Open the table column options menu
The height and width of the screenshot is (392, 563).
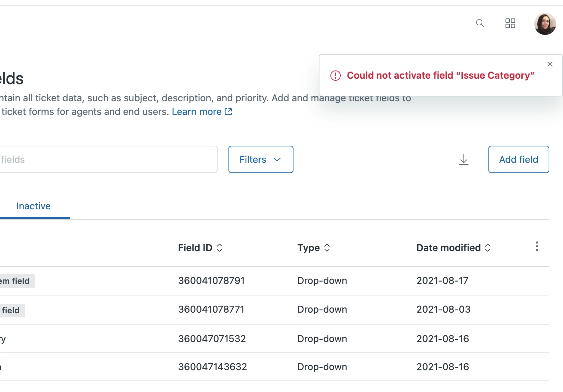coord(537,246)
